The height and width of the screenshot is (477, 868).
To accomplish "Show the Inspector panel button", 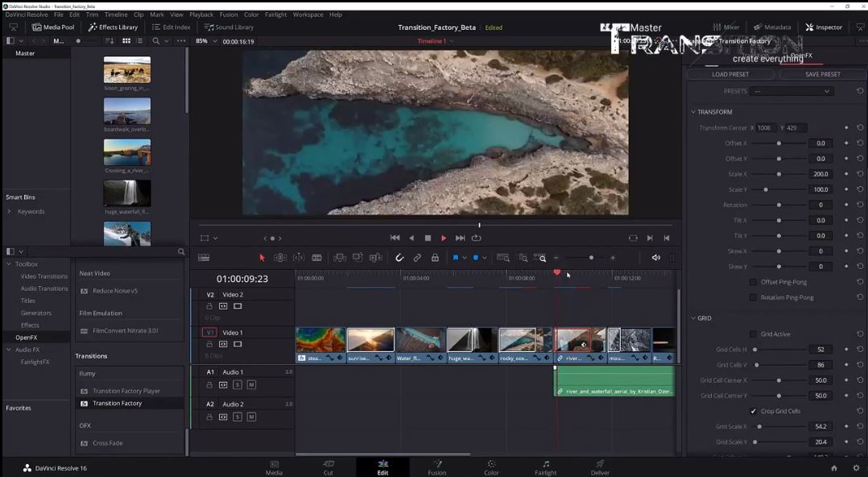I will point(824,27).
